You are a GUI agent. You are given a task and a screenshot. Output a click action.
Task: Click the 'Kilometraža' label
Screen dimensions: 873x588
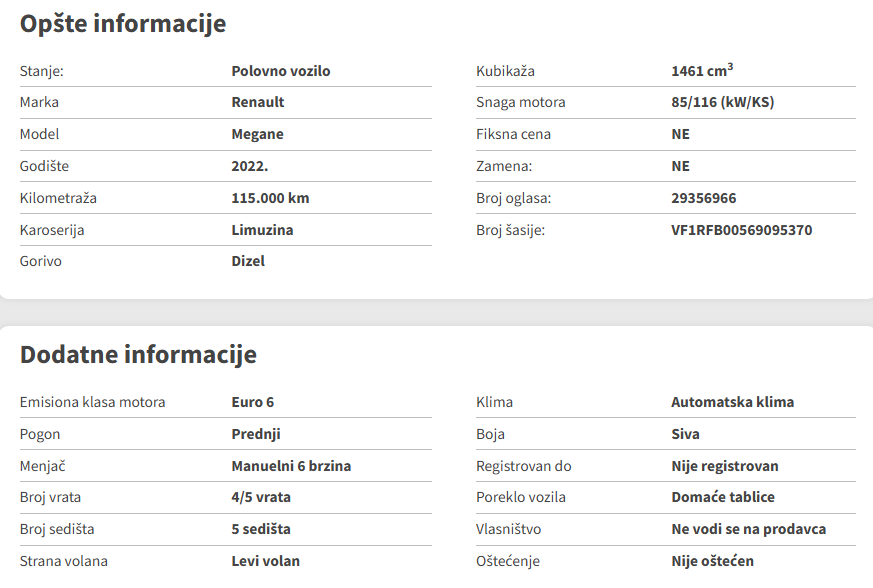coord(58,198)
